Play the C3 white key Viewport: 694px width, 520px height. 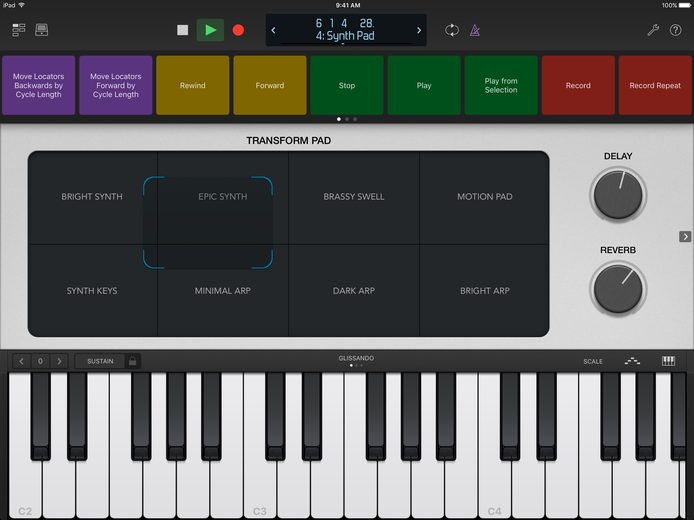[x=260, y=487]
